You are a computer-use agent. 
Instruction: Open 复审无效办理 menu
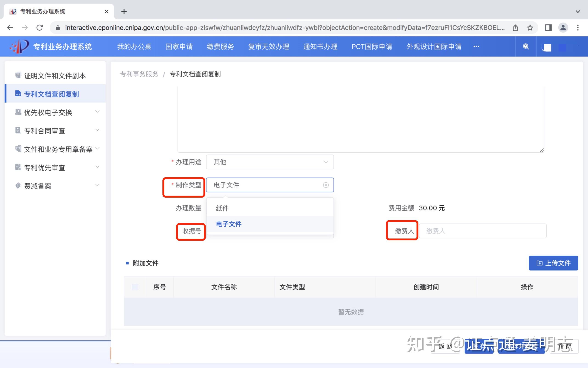pyautogui.click(x=269, y=46)
